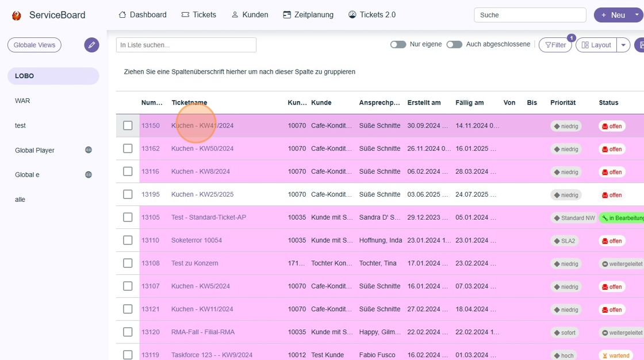Sort by Ticketname column header
This screenshot has height=360, width=644.
pos(189,103)
